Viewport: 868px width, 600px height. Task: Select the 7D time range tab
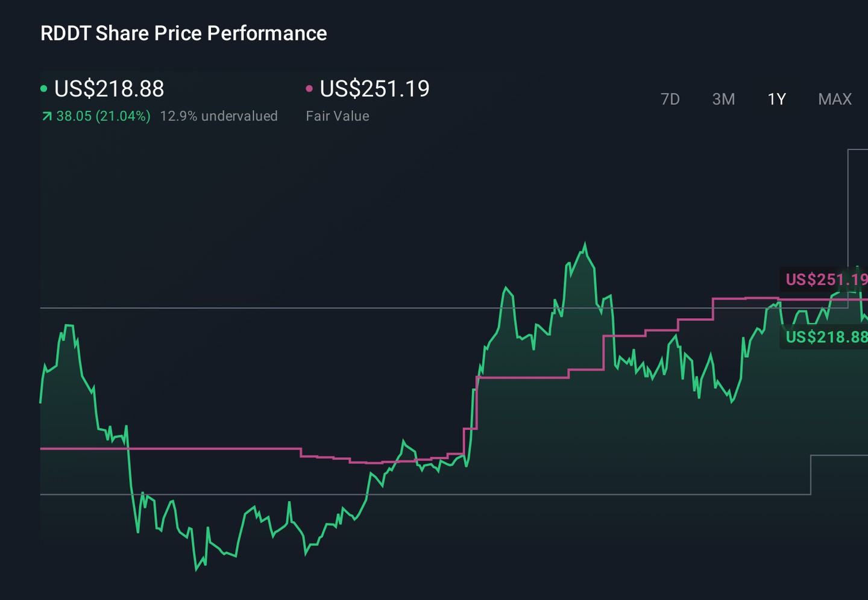670,99
